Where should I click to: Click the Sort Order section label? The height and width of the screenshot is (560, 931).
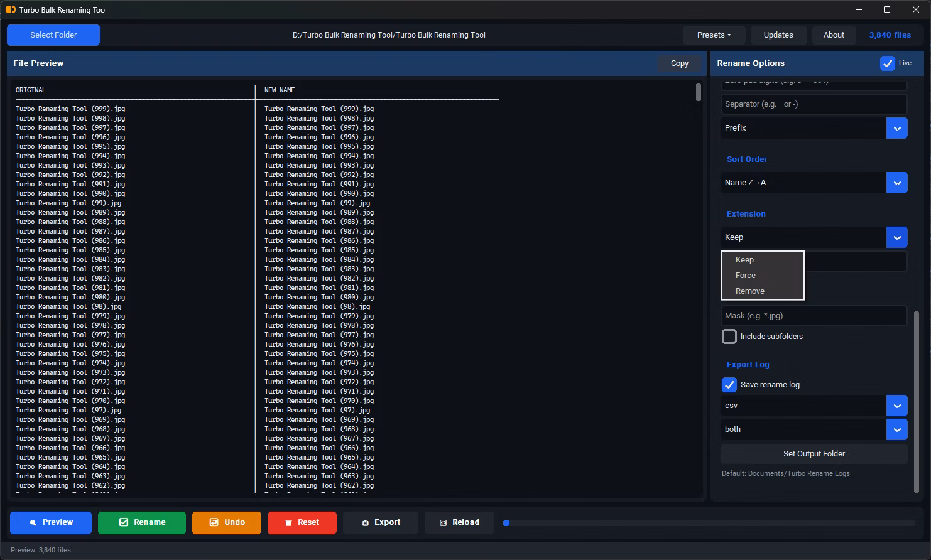click(x=746, y=159)
